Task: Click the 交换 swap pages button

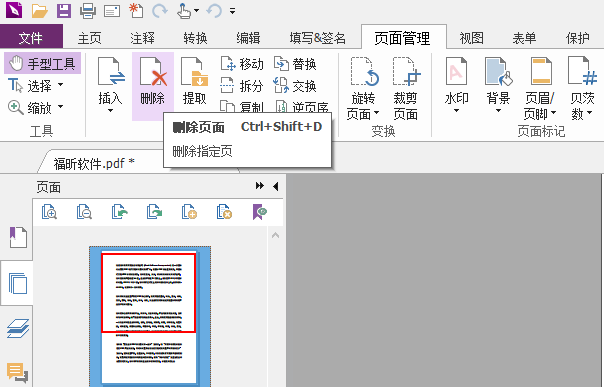Action: click(295, 86)
